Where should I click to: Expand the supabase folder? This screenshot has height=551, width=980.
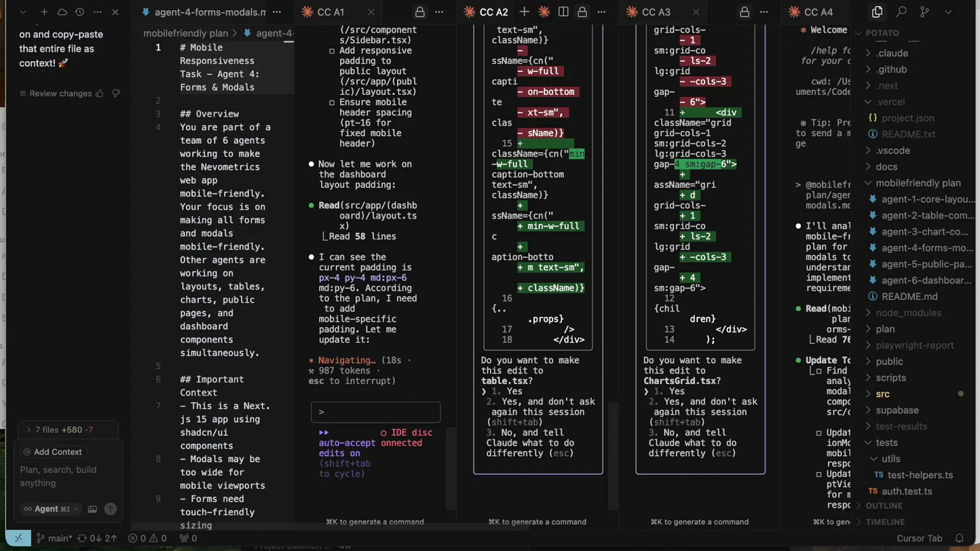click(897, 410)
